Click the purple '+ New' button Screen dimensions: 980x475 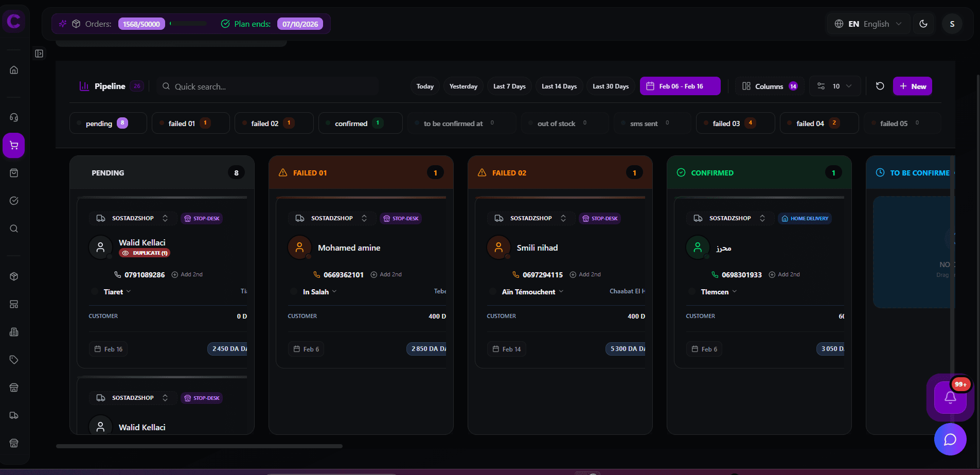(912, 86)
